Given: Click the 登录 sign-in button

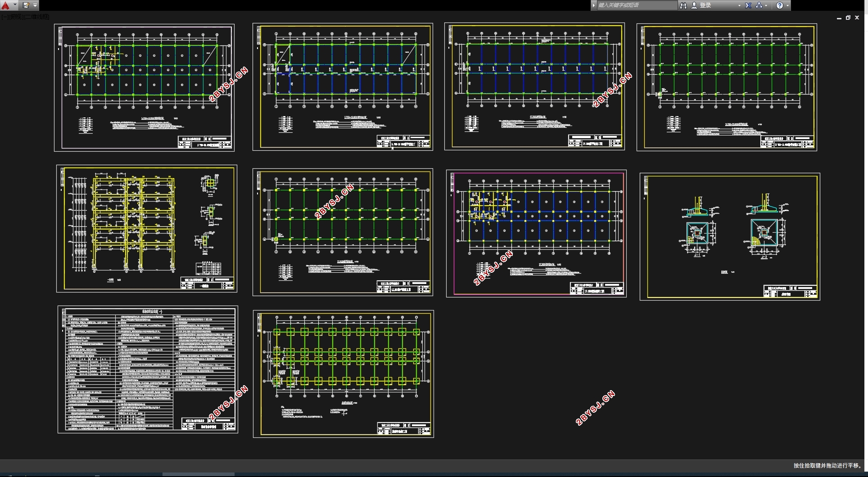Looking at the screenshot, I should click(x=705, y=5).
